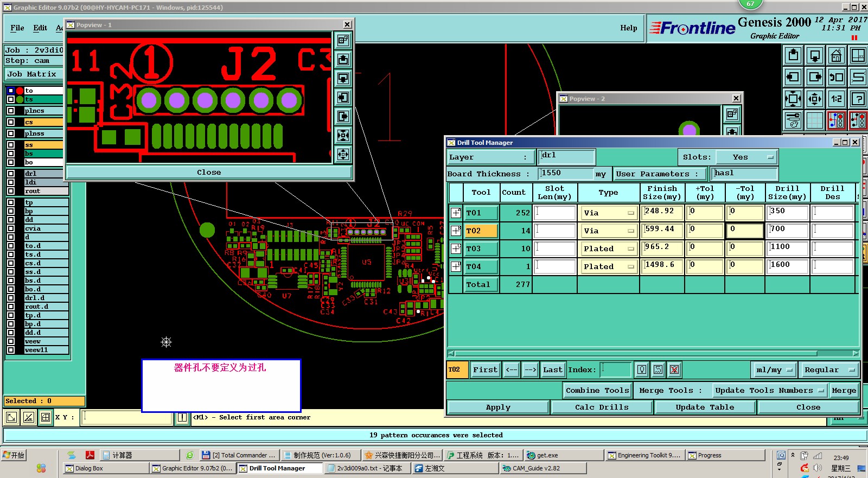Image resolution: width=868 pixels, height=478 pixels.
Task: Click the question mark window icon
Action: [858, 99]
